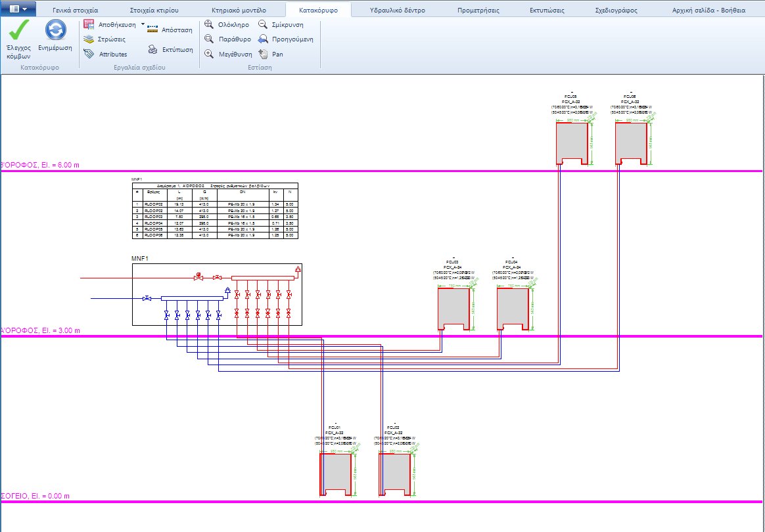Open the Προμετρήσεις tab
Image resolution: width=765 pixels, height=532 pixels.
[x=478, y=9]
